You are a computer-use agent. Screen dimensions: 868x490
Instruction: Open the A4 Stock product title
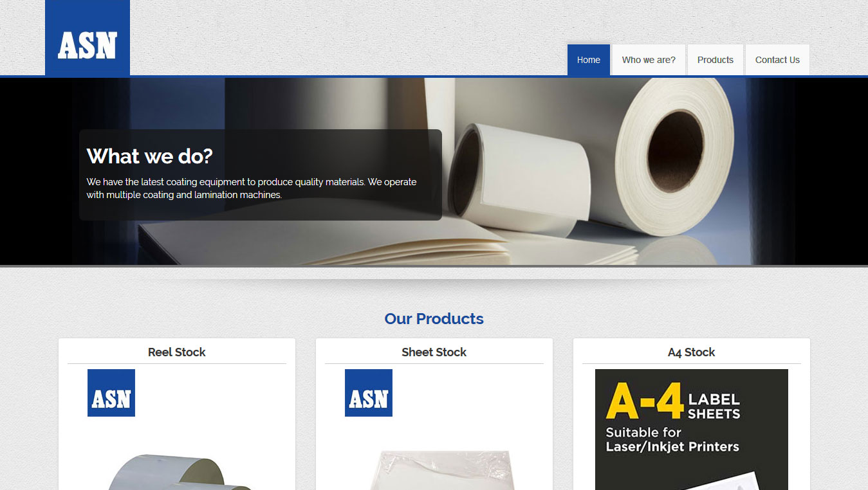tap(692, 352)
